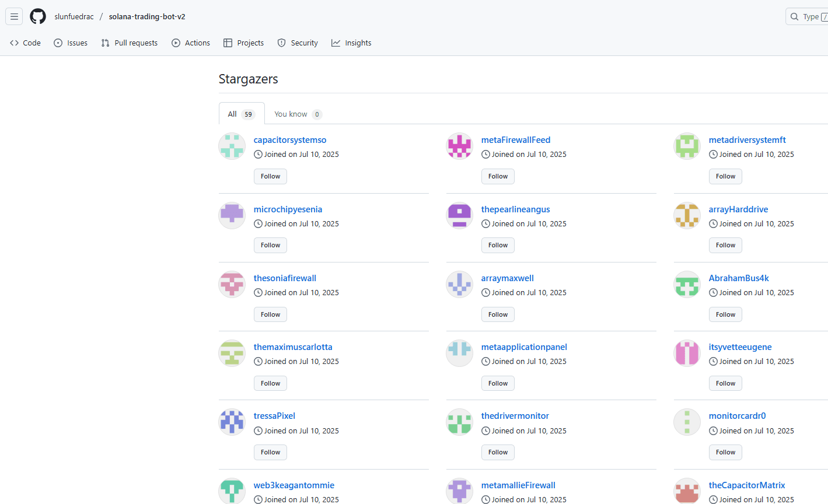Open thedrivermonitor username link
Viewport: 828px width, 504px height.
tap(515, 416)
